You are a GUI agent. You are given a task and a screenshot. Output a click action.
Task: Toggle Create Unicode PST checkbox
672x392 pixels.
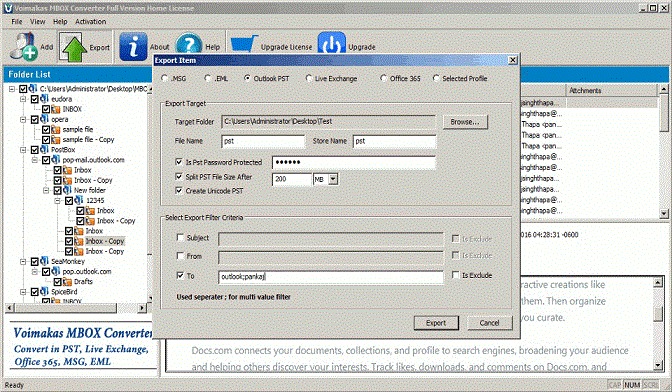click(x=179, y=191)
